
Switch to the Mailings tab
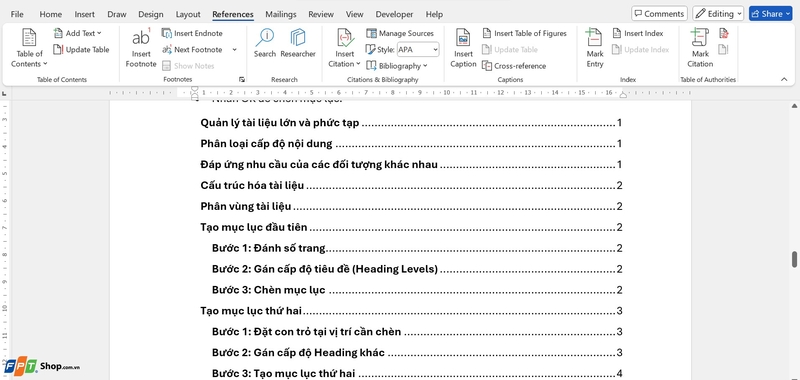(x=282, y=14)
